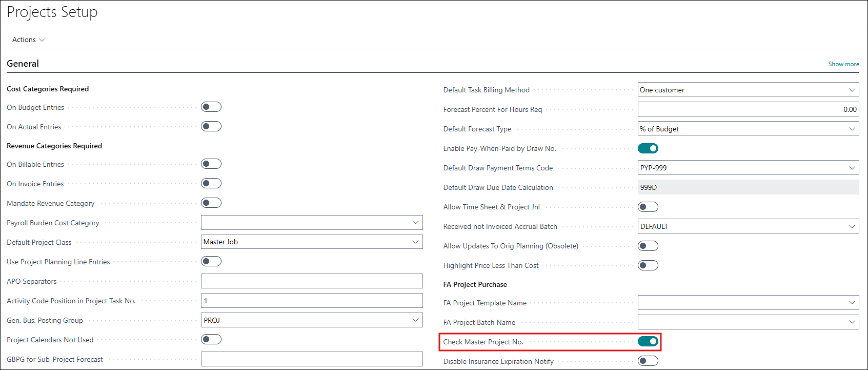Open the Actions menu
This screenshot has height=370, width=868.
click(29, 40)
